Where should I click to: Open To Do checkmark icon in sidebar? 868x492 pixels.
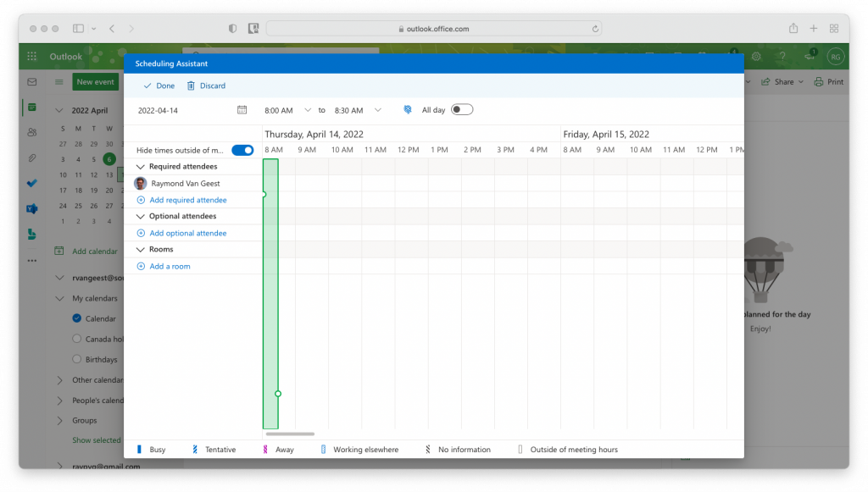tap(32, 183)
